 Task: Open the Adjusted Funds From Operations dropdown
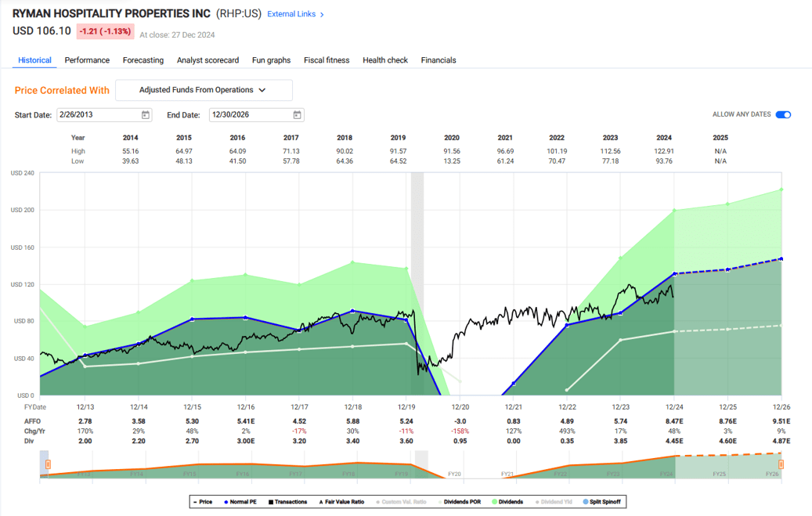[205, 90]
